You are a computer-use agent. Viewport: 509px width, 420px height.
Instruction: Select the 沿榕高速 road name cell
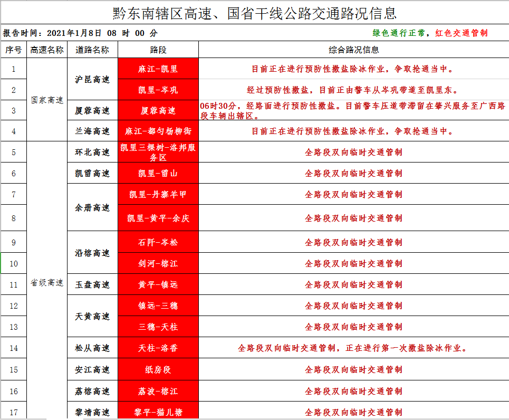[x=92, y=253]
